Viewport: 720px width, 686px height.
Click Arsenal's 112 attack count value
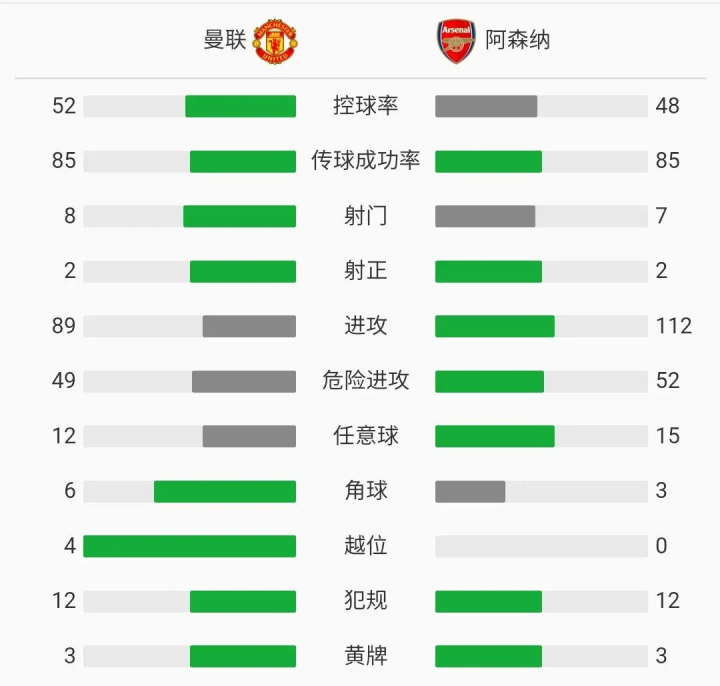pos(675,326)
